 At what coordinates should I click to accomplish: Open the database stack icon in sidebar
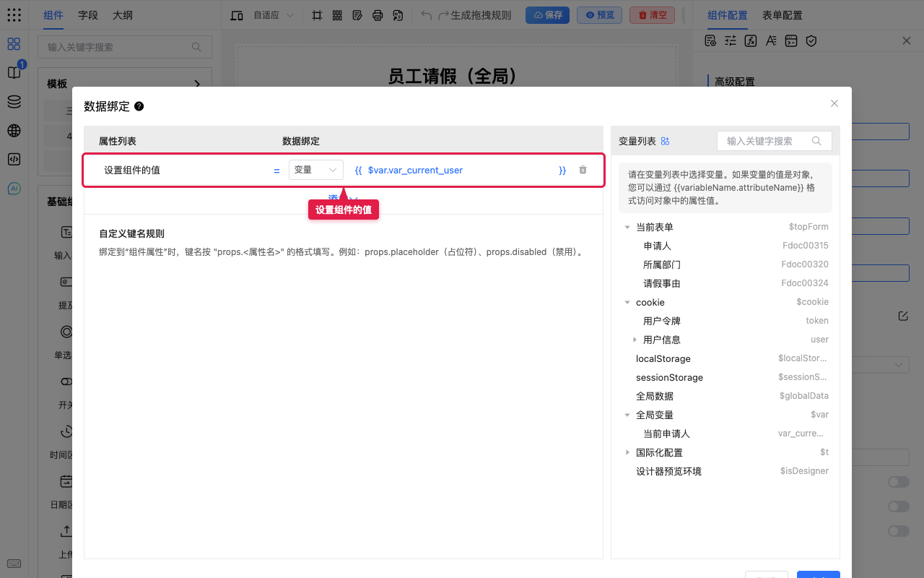point(14,102)
